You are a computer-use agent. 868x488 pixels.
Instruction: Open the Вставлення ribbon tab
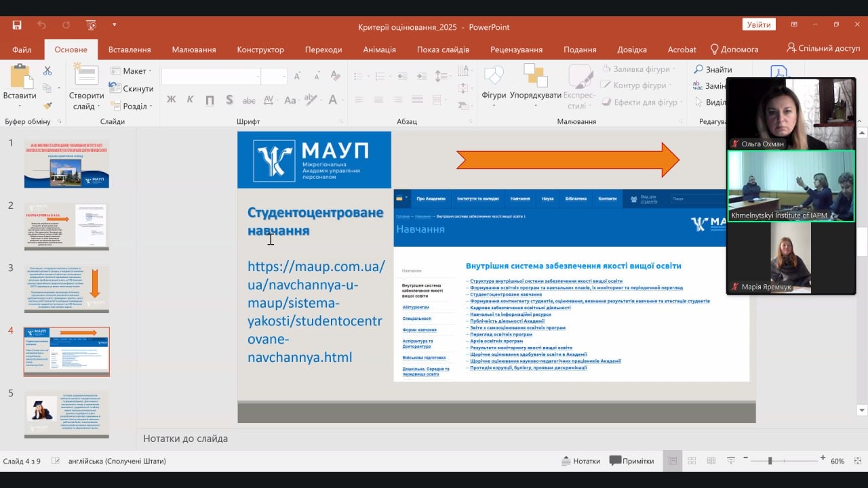[x=130, y=49]
